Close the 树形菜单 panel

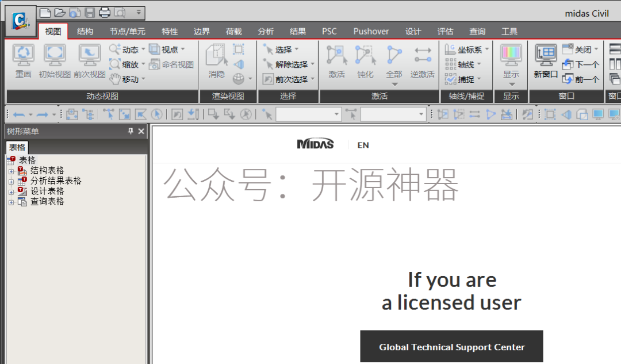point(141,131)
